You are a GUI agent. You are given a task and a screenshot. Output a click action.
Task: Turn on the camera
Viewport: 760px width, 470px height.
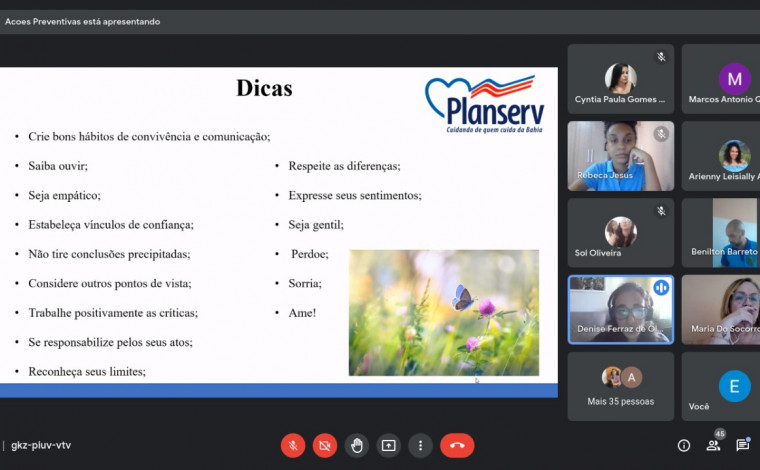coord(324,445)
